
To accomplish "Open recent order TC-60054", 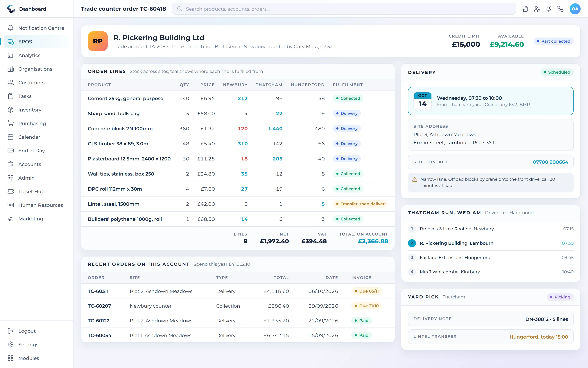I will click(x=100, y=335).
